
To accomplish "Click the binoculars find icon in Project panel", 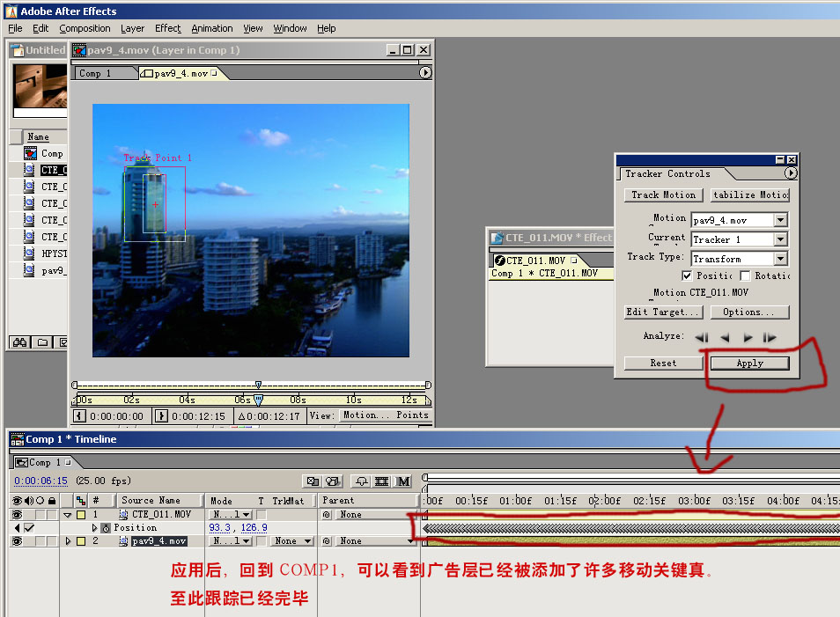I will point(20,342).
